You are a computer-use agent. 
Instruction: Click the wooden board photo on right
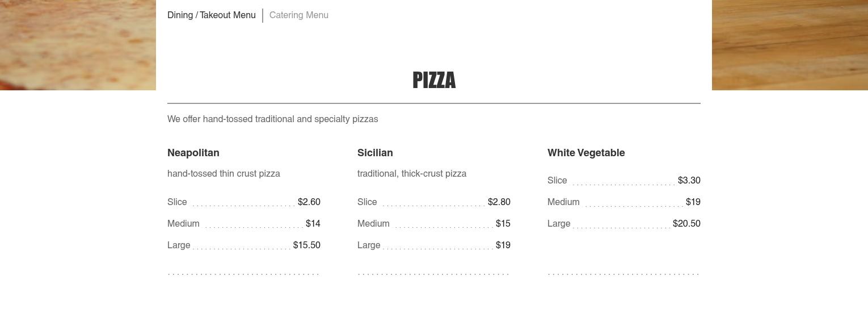(x=790, y=45)
